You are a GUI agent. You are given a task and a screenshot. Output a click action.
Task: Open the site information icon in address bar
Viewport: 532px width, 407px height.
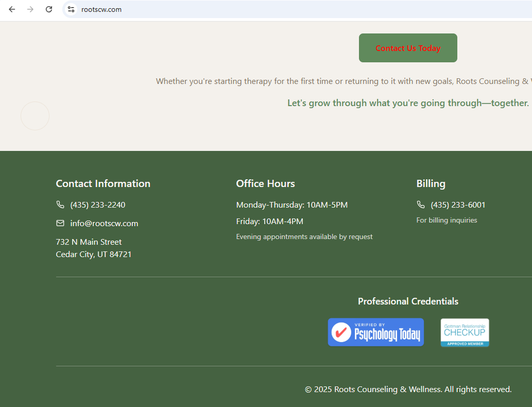pos(71,9)
